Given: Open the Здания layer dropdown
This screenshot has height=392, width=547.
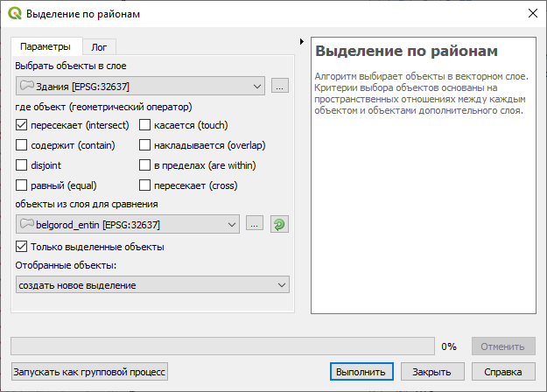Looking at the screenshot, I should click(x=140, y=86).
